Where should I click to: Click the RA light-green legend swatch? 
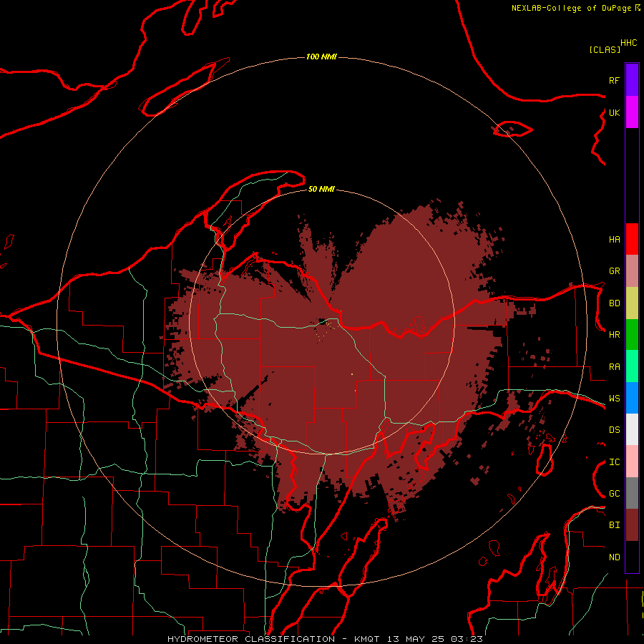point(632,366)
